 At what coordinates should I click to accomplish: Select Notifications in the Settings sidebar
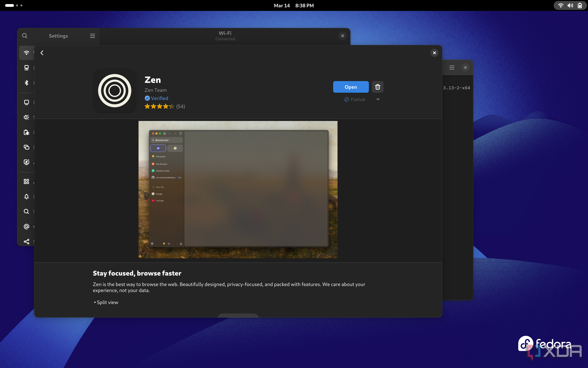(27, 196)
